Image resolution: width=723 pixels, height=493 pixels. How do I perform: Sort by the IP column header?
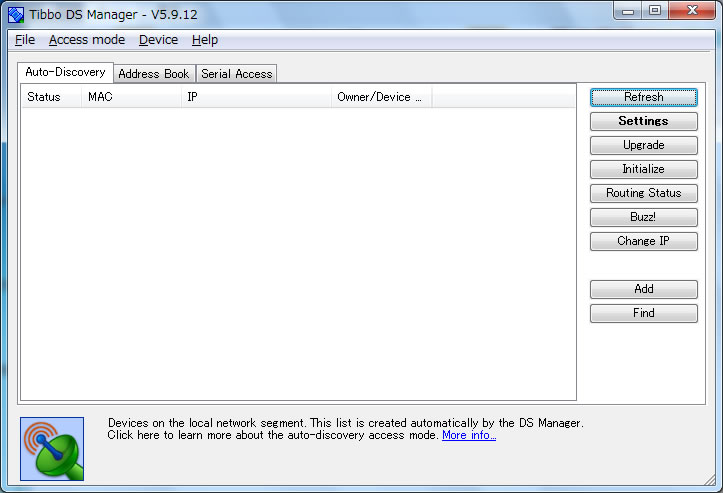coord(256,97)
